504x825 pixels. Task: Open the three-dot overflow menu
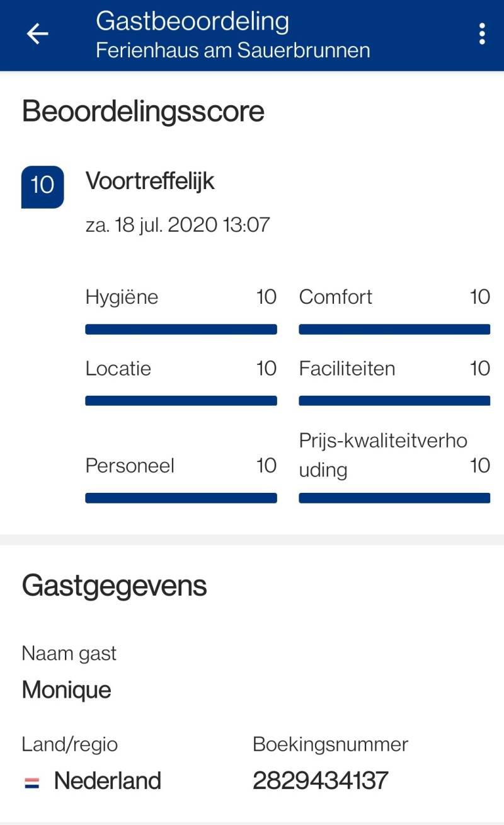(482, 34)
